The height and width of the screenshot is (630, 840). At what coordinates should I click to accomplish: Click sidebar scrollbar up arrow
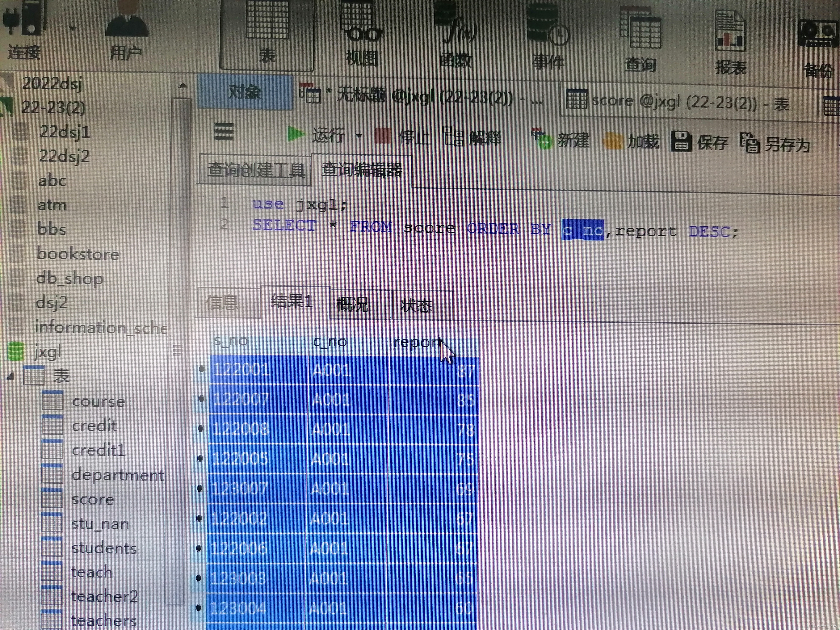(183, 86)
